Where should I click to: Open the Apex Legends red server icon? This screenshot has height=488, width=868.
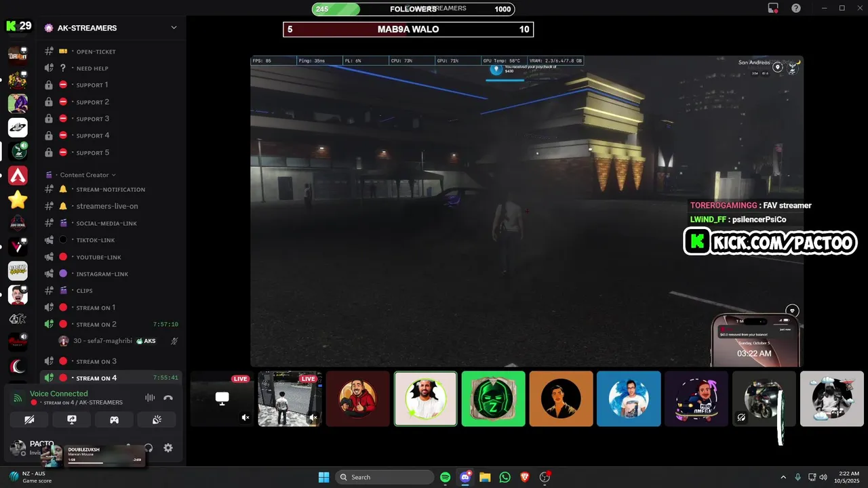(x=18, y=176)
